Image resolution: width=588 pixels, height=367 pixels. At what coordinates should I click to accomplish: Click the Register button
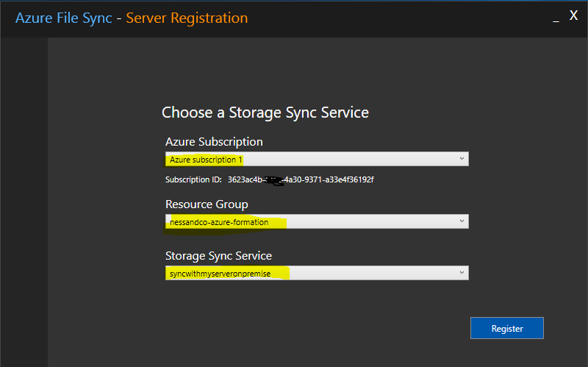pyautogui.click(x=507, y=328)
